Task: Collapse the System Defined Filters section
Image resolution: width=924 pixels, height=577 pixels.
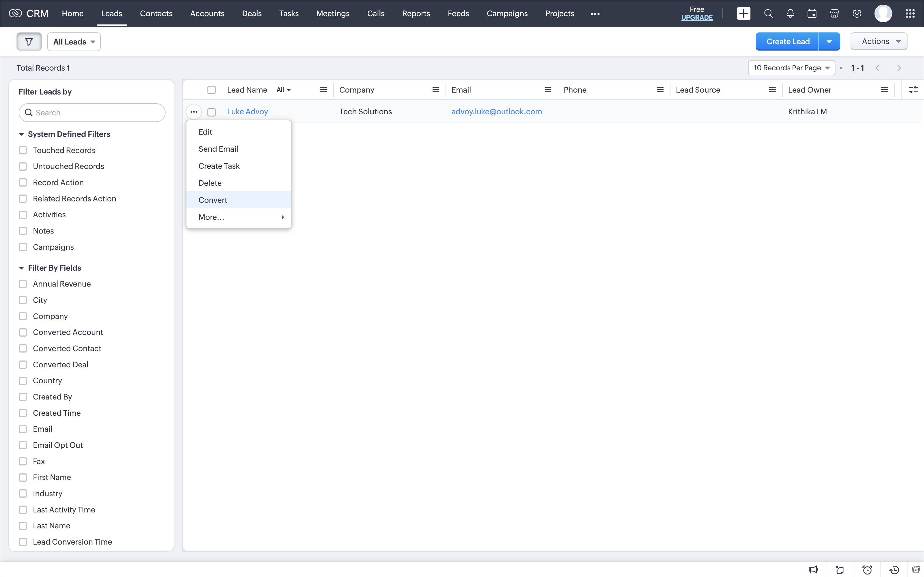Action: pyautogui.click(x=21, y=134)
